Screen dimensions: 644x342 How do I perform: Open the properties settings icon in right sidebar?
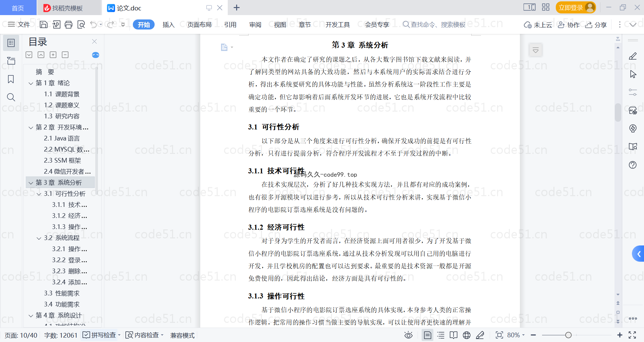(x=633, y=92)
